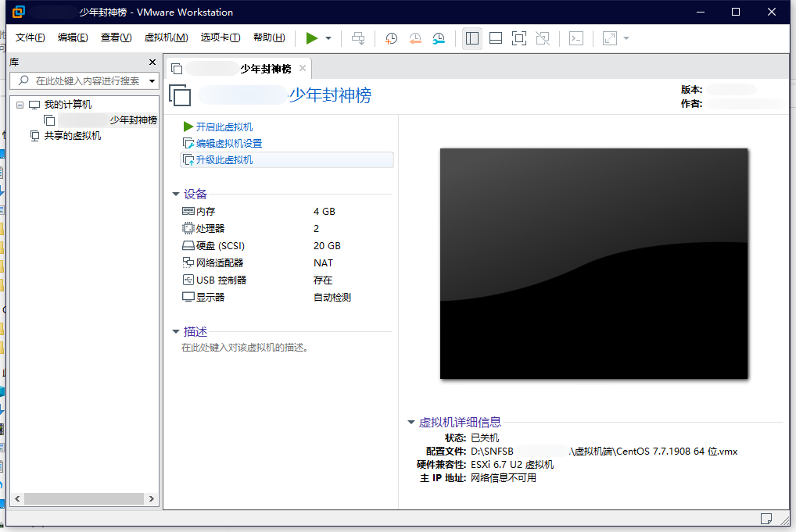This screenshot has width=796, height=532.
Task: Click the send Ctrl+Alt+Del toolbar icon
Action: point(358,38)
